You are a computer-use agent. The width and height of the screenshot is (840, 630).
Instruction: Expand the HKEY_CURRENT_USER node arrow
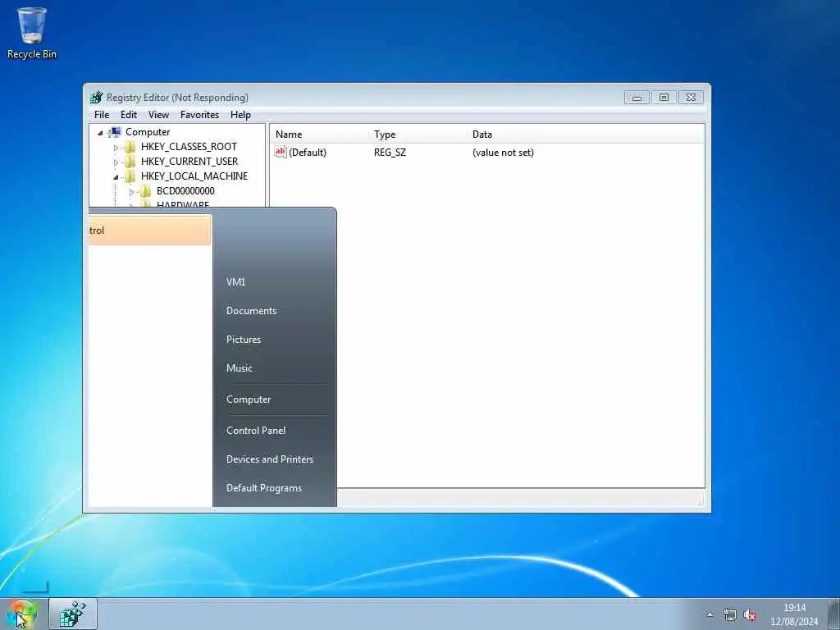point(116,162)
